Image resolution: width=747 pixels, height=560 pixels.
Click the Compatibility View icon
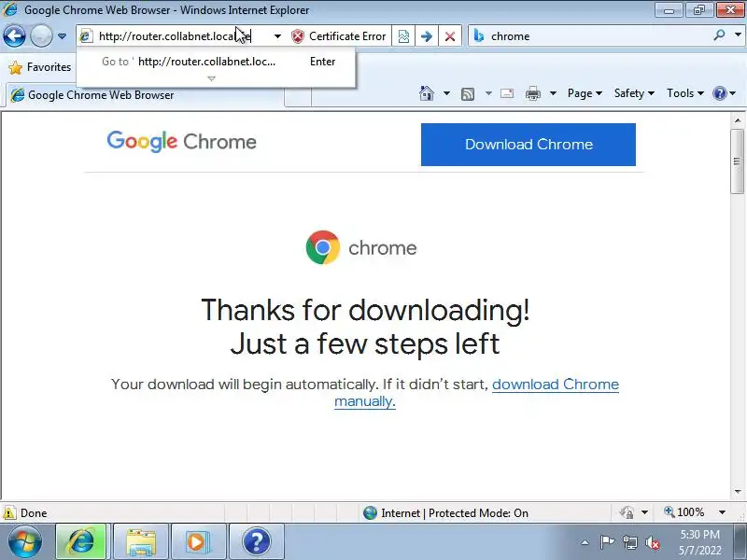click(403, 36)
